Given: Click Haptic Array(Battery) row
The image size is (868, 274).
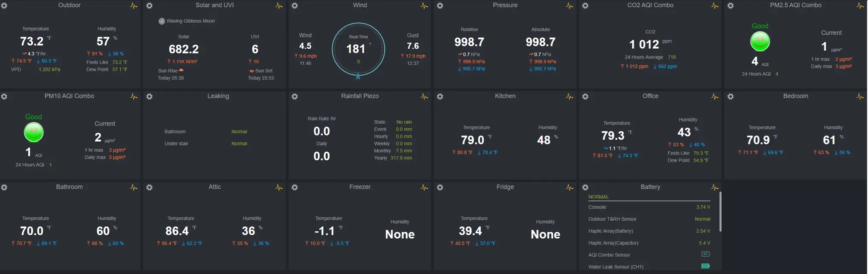Looking at the screenshot, I should [649, 231].
